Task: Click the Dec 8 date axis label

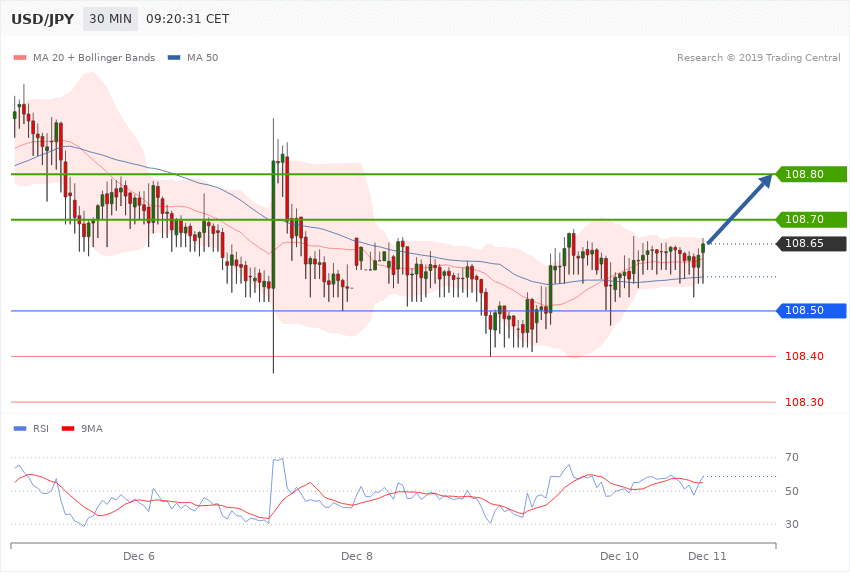Action: click(x=357, y=556)
